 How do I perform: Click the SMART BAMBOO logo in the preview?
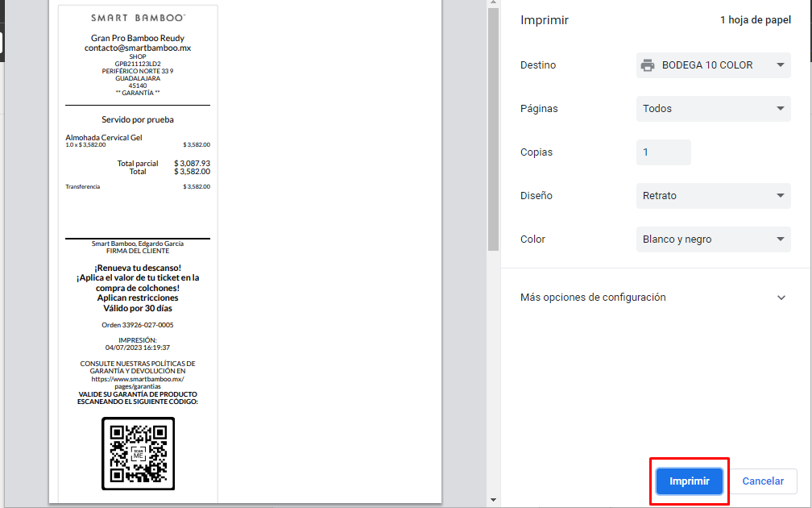(138, 18)
